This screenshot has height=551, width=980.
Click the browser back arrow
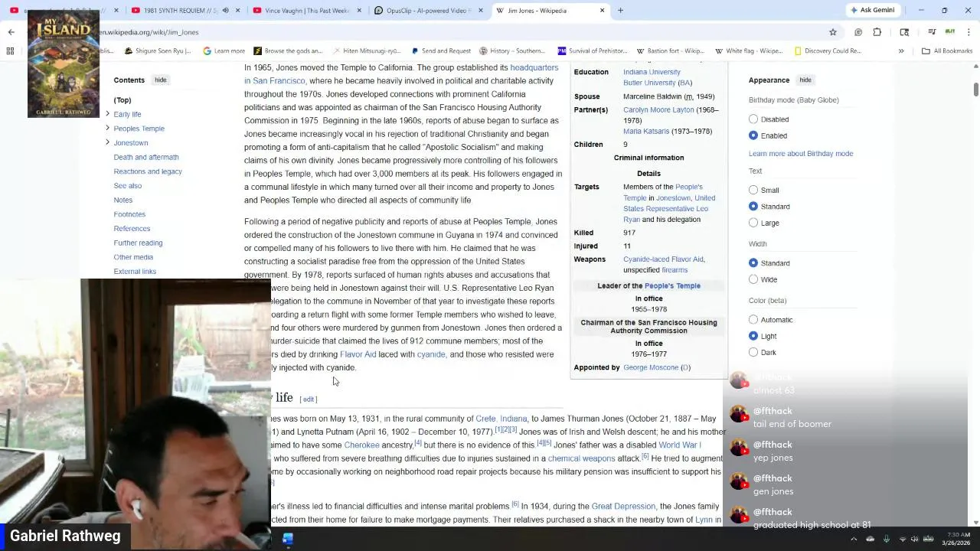pos(11,32)
